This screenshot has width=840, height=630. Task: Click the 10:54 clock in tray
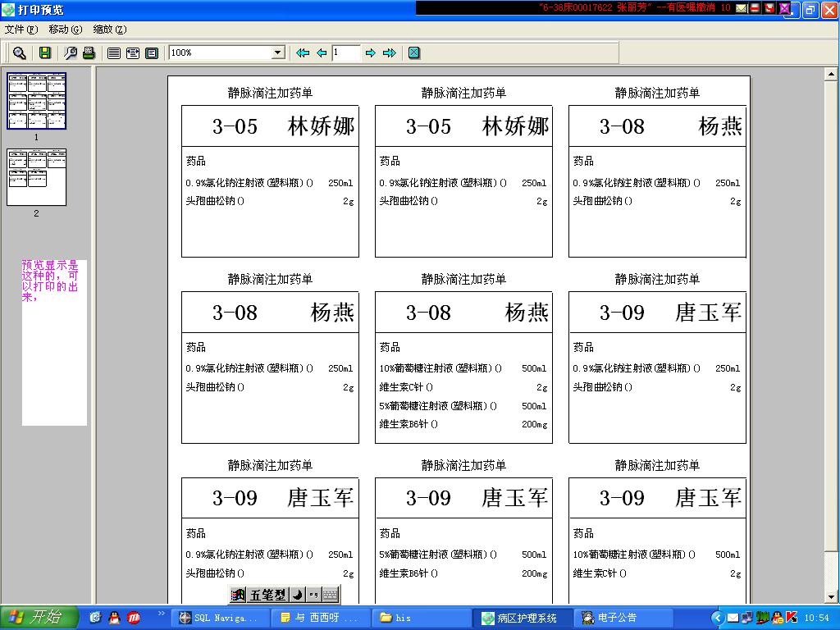[x=817, y=618]
